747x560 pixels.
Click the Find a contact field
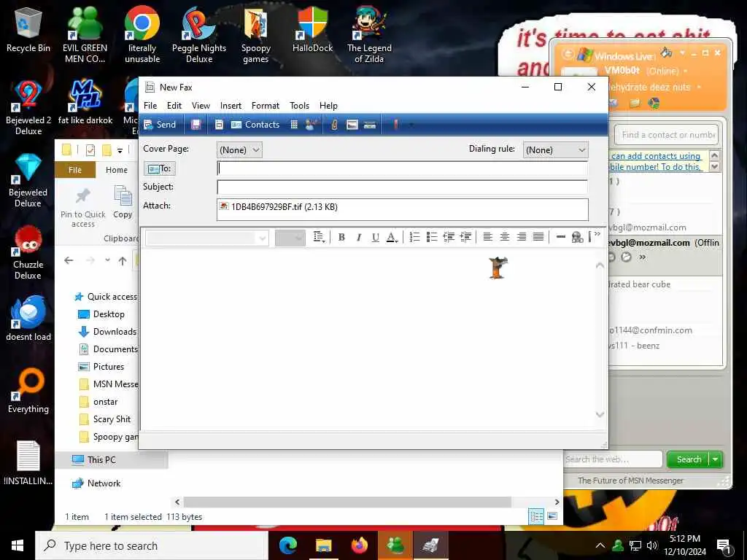(666, 135)
